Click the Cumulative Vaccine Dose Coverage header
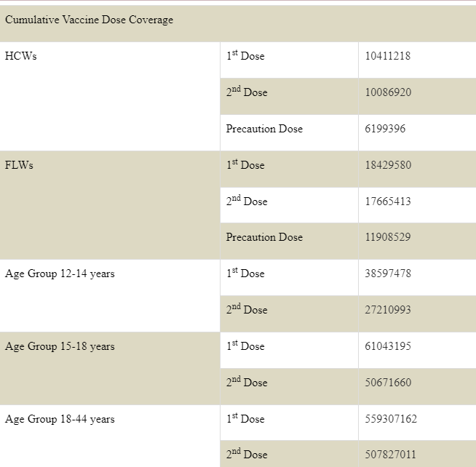The width and height of the screenshot is (476, 467). pyautogui.click(x=90, y=20)
